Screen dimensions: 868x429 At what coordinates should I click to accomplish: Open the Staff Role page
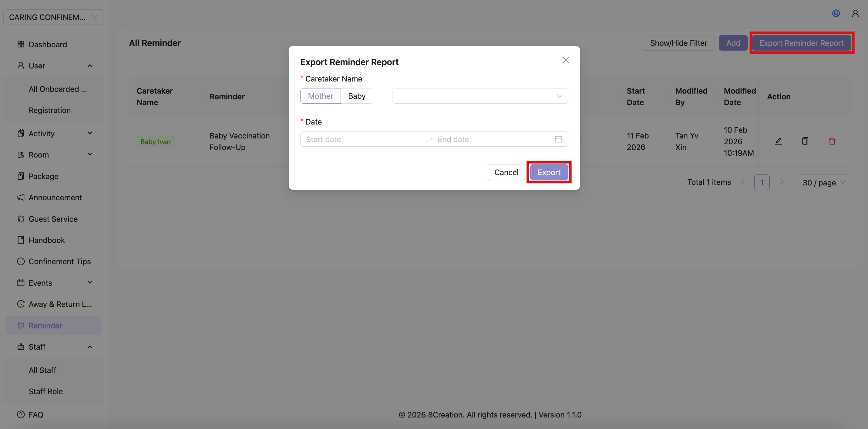(45, 391)
